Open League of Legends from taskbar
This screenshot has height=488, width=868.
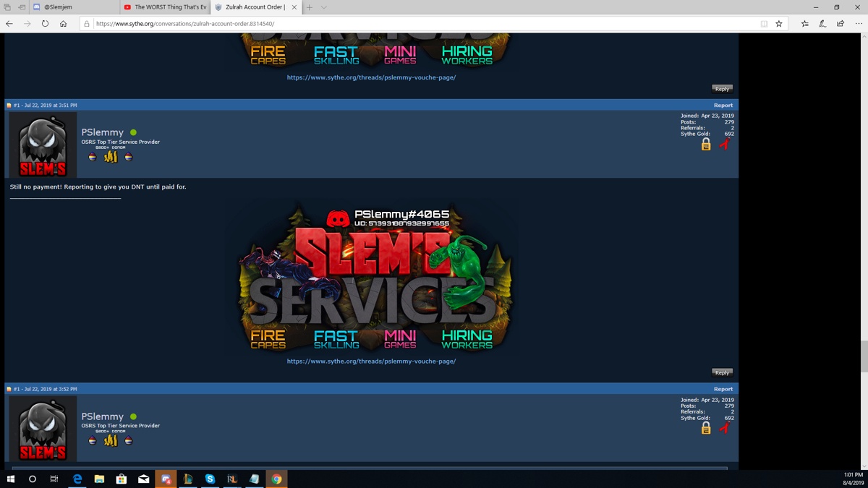pos(187,479)
